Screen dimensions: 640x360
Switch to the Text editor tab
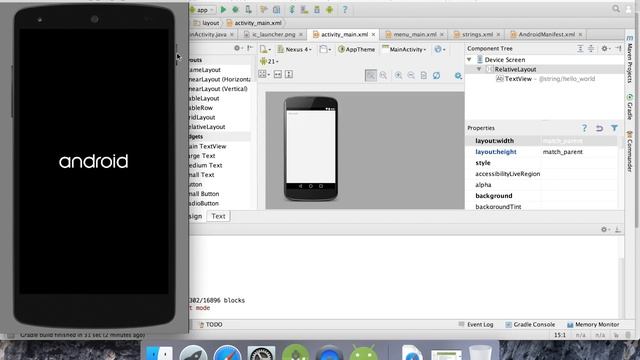218,216
